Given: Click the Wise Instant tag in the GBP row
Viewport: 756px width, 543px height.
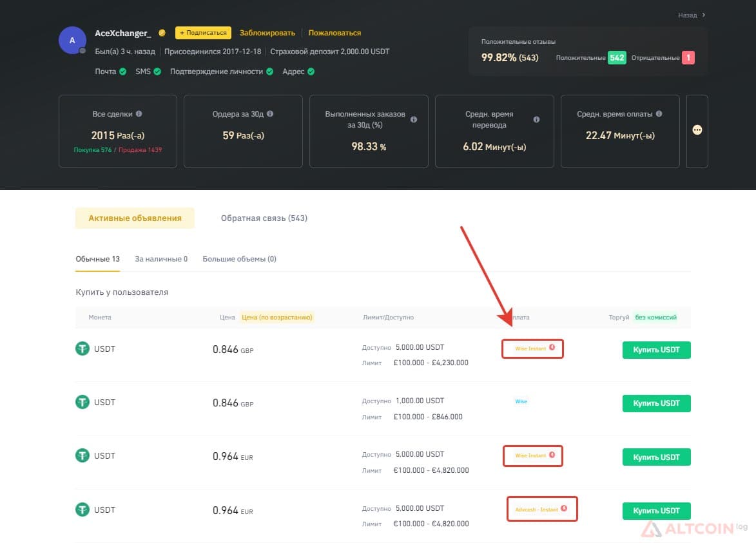Looking at the screenshot, I should (x=530, y=348).
